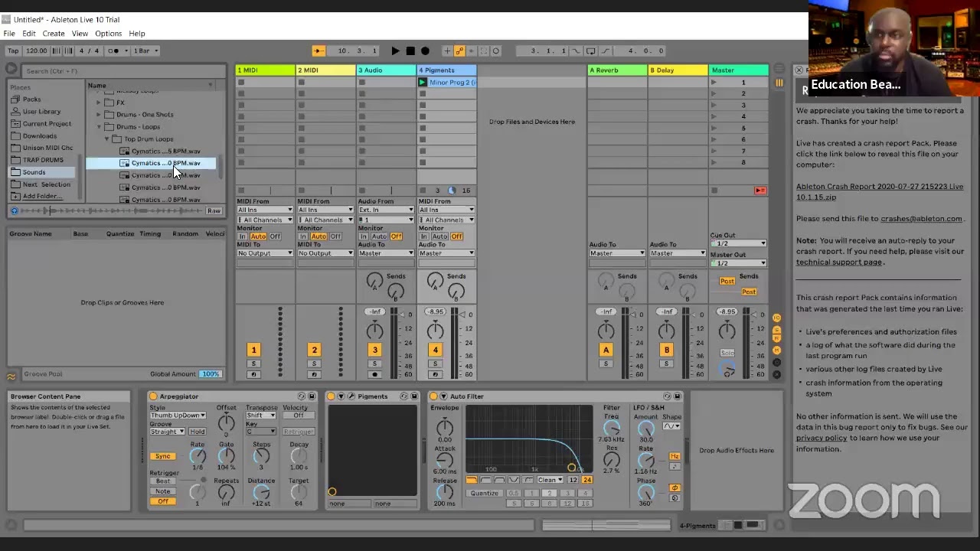This screenshot has height=551, width=980.
Task: Open Cue Out 1/2 dropdown
Action: click(738, 243)
